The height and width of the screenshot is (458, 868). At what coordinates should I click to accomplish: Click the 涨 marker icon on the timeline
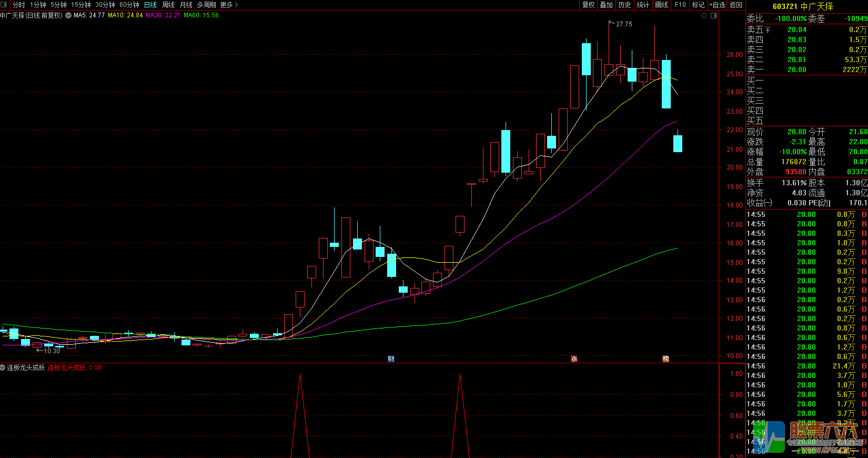point(574,359)
